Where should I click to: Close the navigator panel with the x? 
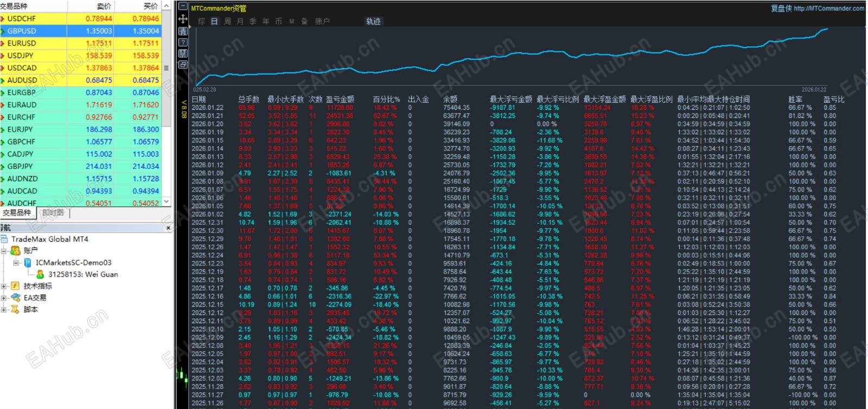168,228
